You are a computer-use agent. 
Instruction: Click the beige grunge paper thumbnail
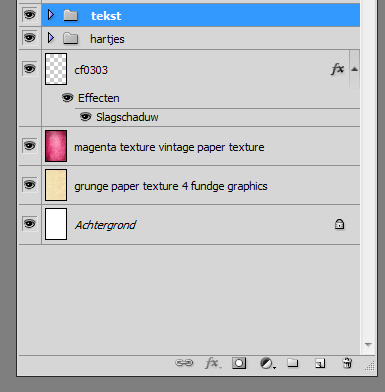pos(56,185)
